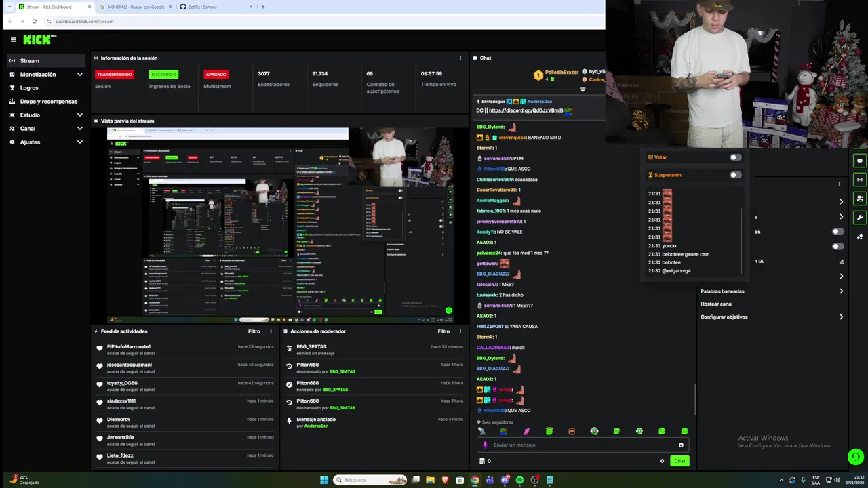
Task: Open the emoji picker in chat input
Action: (681, 445)
